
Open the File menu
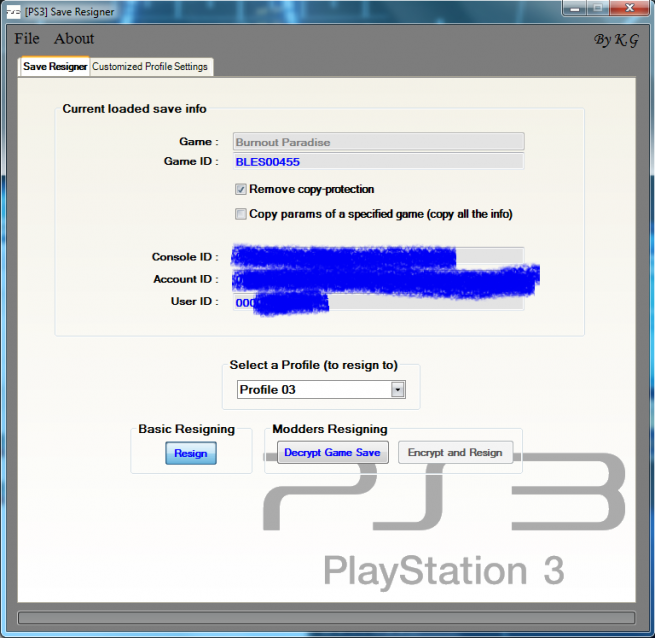pos(27,38)
